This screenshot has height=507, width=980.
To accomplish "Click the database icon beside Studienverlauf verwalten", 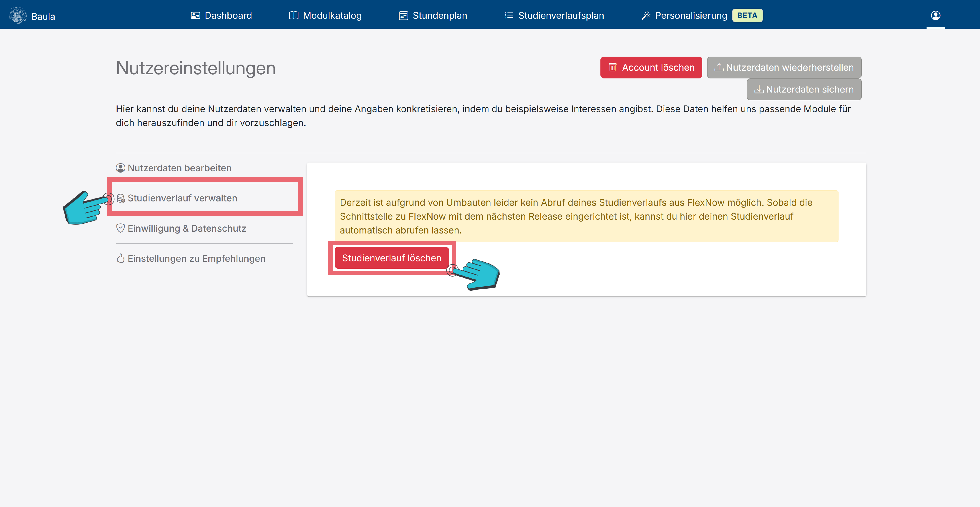I will 121,198.
